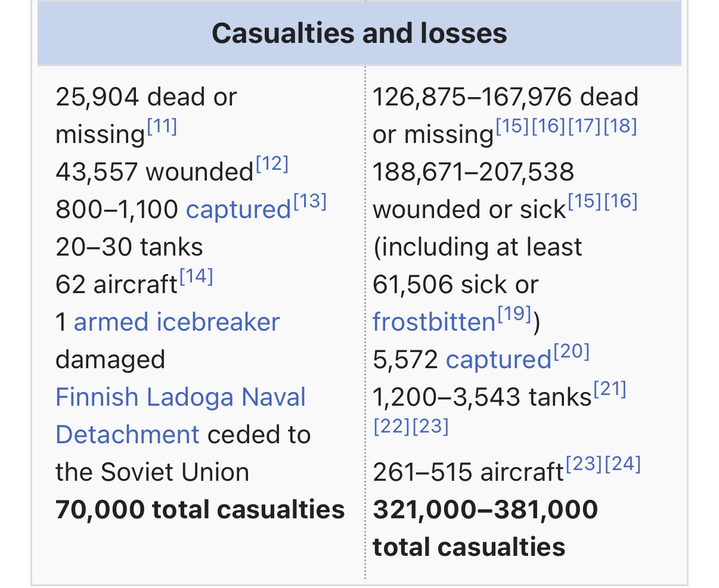Open citation 18 in Soviet dead count
The image size is (719, 588).
(x=620, y=126)
